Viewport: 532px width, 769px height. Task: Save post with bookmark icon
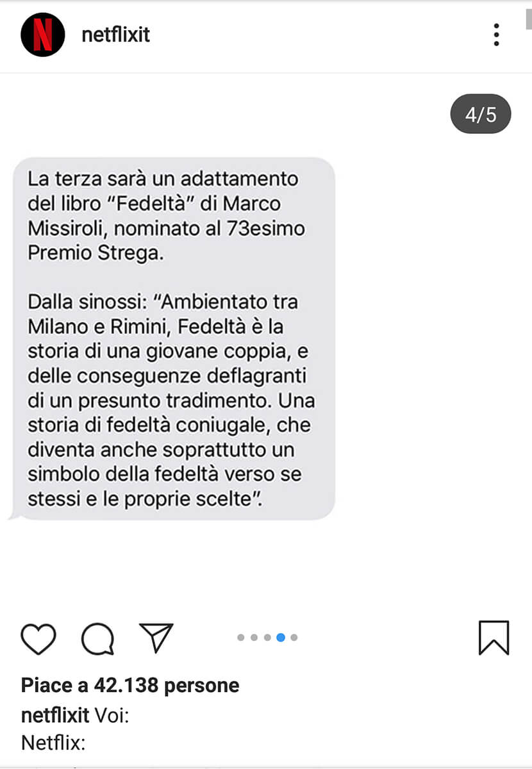point(494,638)
